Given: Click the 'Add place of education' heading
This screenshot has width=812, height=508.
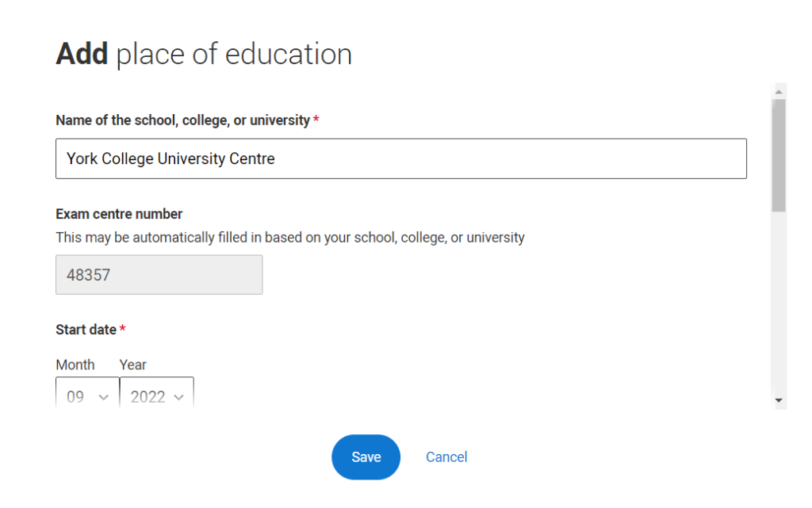Looking at the screenshot, I should pos(204,55).
